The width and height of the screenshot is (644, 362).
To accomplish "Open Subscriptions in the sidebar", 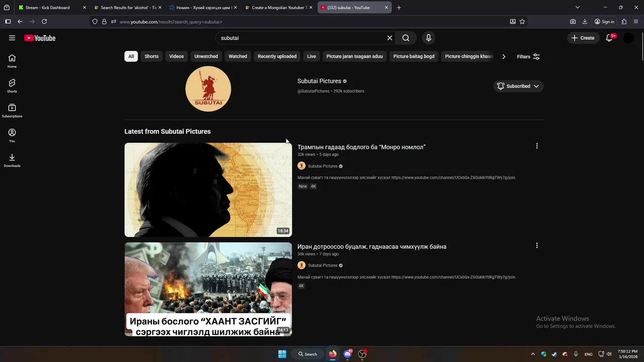I will (x=12, y=111).
